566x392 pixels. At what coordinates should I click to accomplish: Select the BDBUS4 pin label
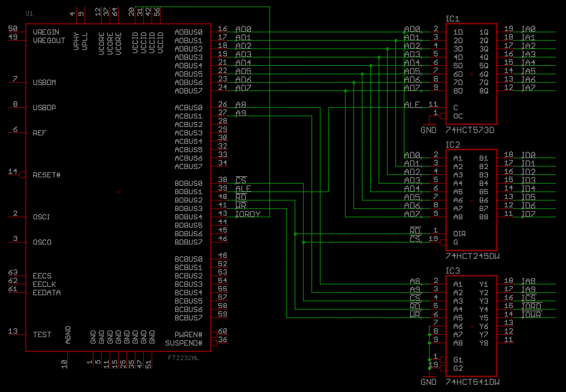click(189, 217)
